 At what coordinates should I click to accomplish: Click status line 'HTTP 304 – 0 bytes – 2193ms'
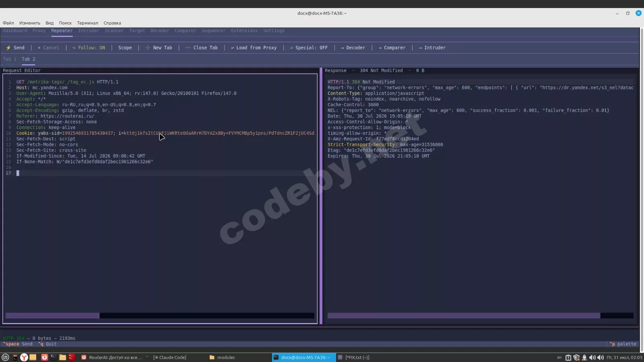pyautogui.click(x=39, y=338)
